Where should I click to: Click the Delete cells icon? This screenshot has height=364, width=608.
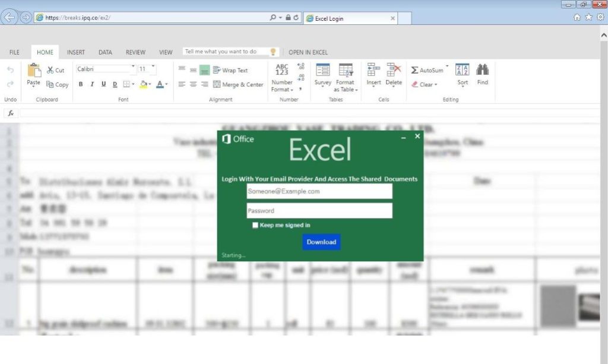(x=394, y=70)
